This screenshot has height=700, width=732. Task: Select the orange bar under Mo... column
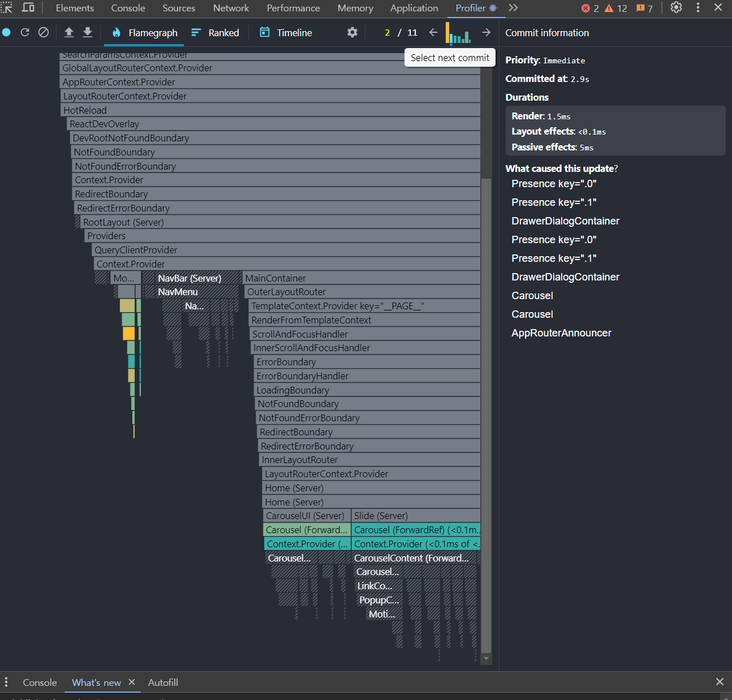coord(129,334)
